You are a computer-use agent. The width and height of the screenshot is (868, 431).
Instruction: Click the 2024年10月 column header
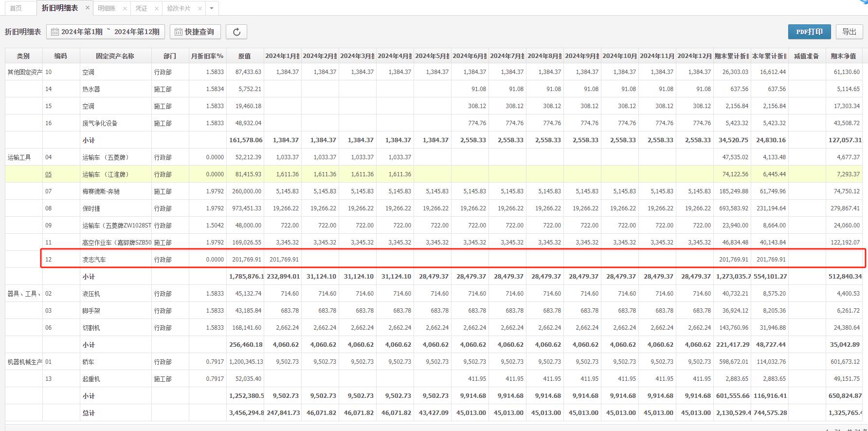coord(619,56)
